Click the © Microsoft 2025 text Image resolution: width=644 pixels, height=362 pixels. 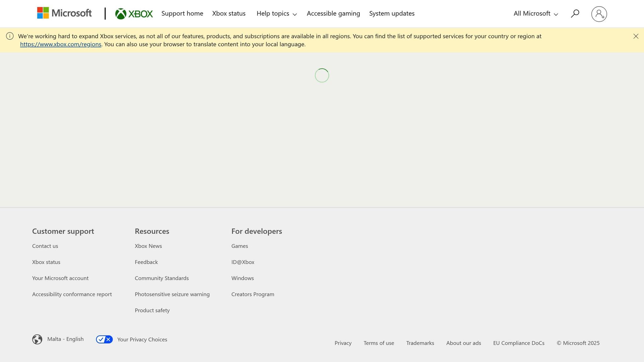tap(578, 343)
